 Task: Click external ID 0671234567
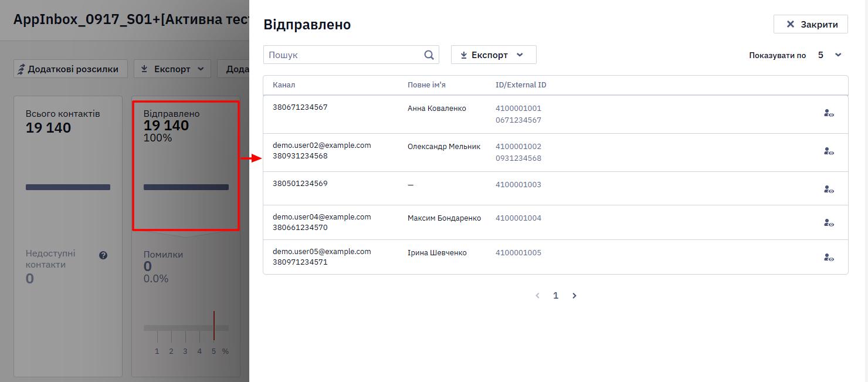[x=518, y=120]
